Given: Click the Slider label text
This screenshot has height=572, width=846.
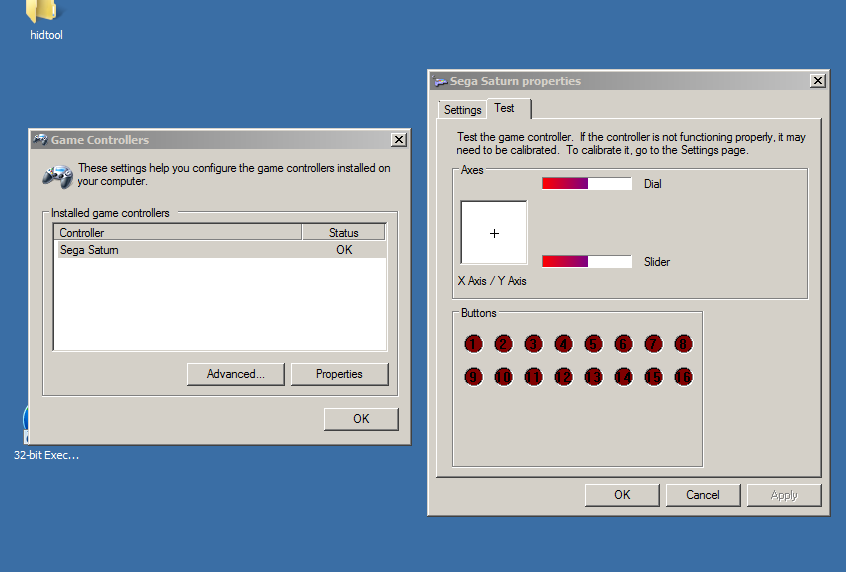Looking at the screenshot, I should click(x=657, y=262).
